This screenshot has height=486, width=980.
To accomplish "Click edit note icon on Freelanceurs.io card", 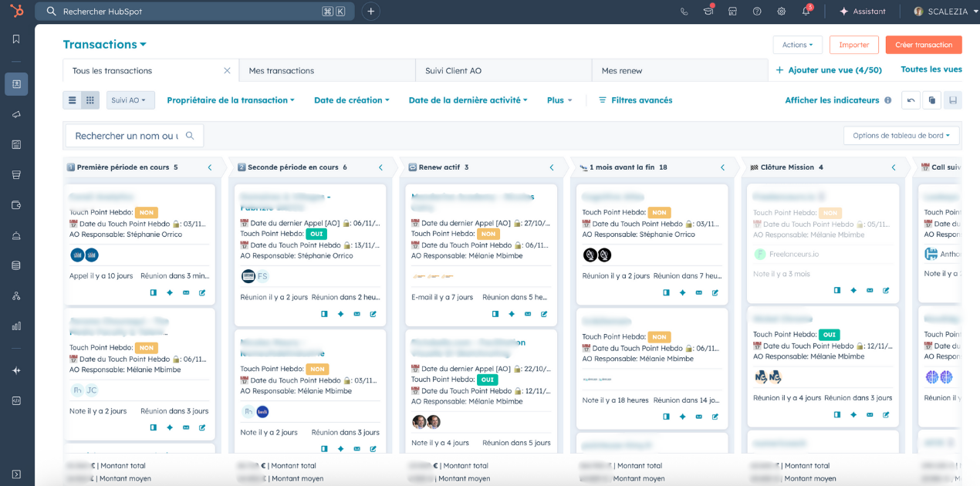I will point(886,291).
